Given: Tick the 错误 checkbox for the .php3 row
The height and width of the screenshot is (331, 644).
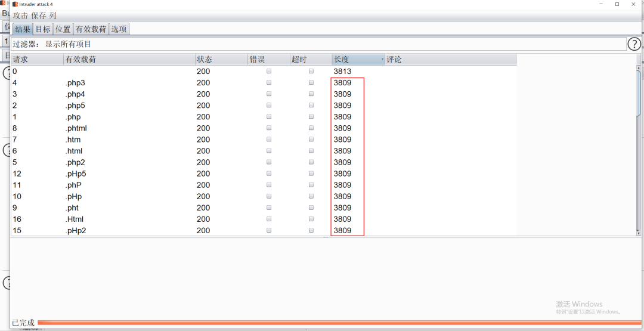Looking at the screenshot, I should (x=269, y=83).
